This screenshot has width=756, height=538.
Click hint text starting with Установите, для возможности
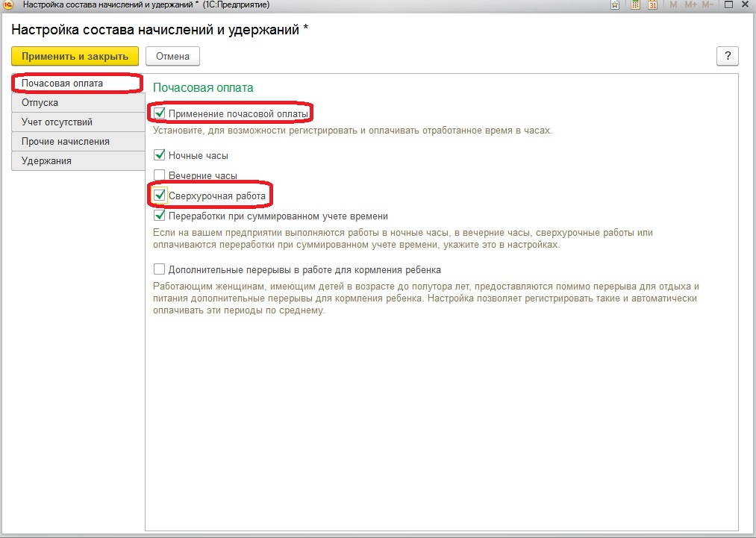coord(352,131)
